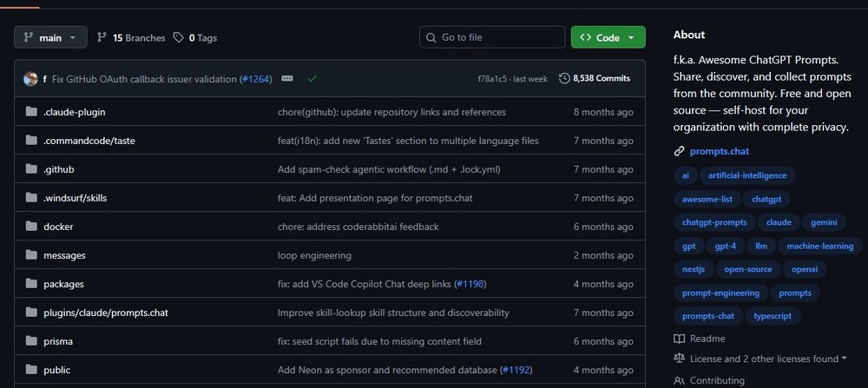
Task: Select the 'gpt-4' topic tag
Action: pyautogui.click(x=725, y=247)
